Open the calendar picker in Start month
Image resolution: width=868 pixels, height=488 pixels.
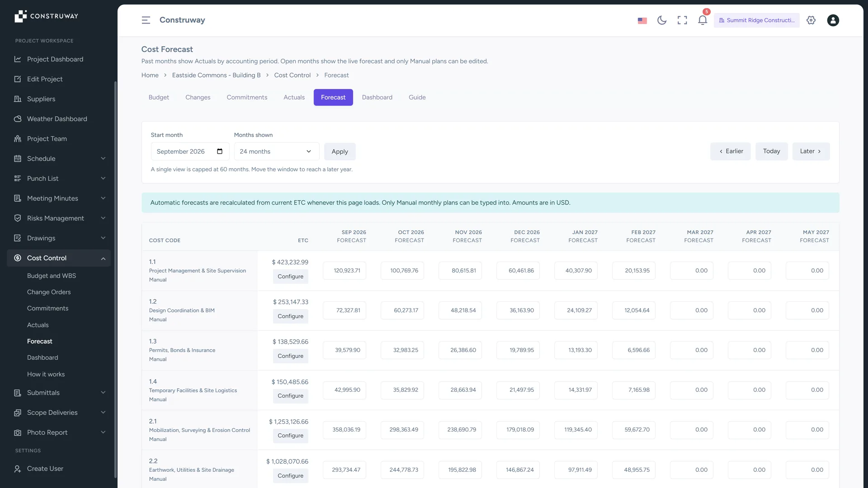click(x=220, y=151)
